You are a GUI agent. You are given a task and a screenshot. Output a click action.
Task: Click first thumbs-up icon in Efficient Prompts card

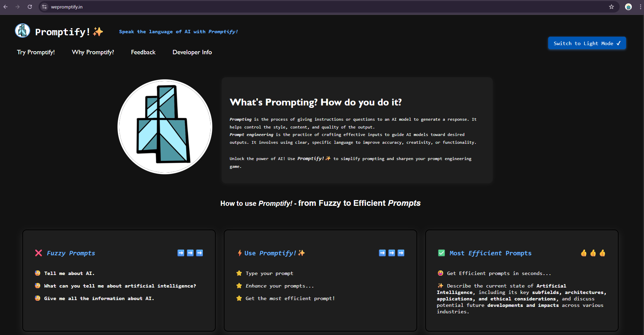[x=584, y=253]
